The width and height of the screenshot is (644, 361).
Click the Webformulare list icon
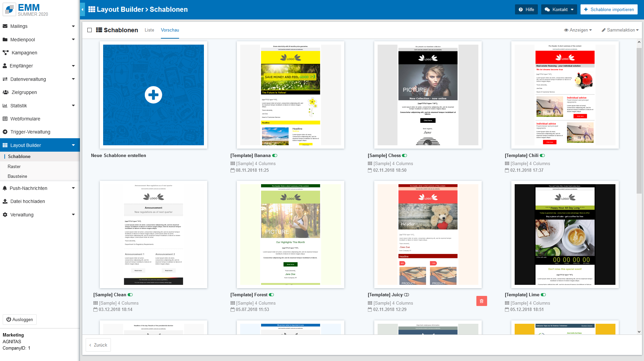[5, 119]
